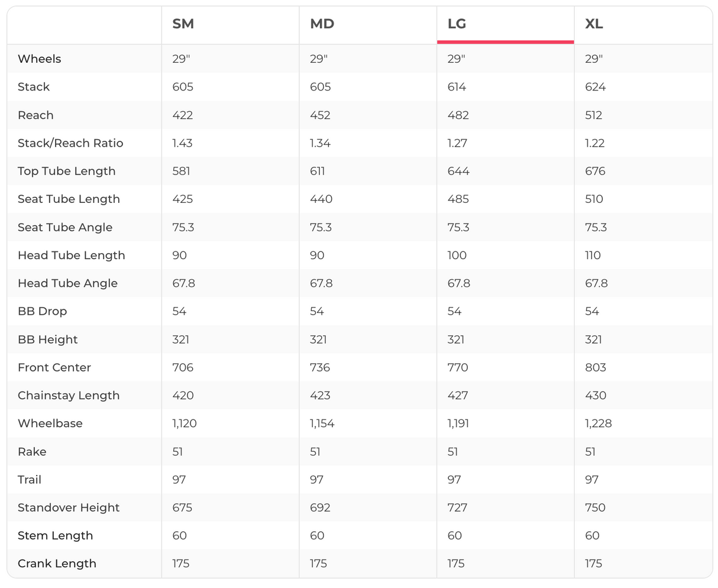Click the MD Seat Tube Length value 440
This screenshot has height=588, width=718.
click(x=321, y=199)
